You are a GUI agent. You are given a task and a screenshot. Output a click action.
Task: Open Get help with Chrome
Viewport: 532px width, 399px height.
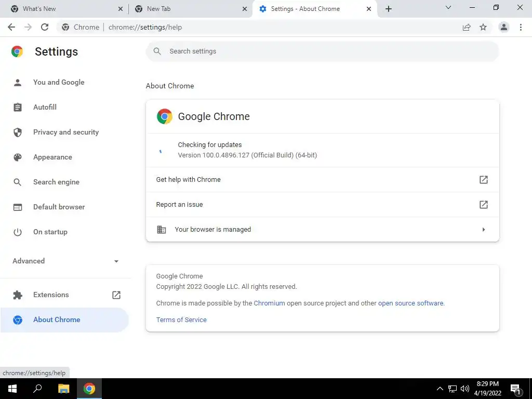point(322,179)
